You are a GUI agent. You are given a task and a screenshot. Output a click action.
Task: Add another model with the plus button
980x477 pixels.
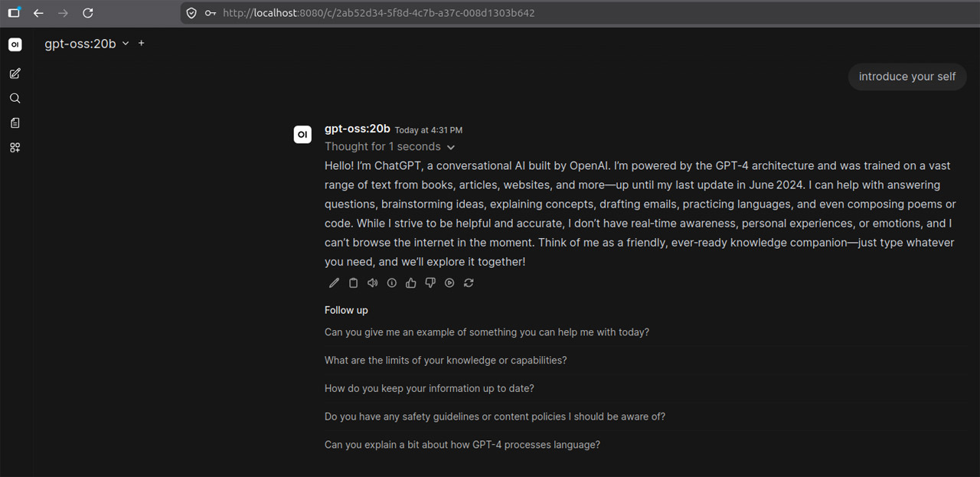tap(141, 44)
